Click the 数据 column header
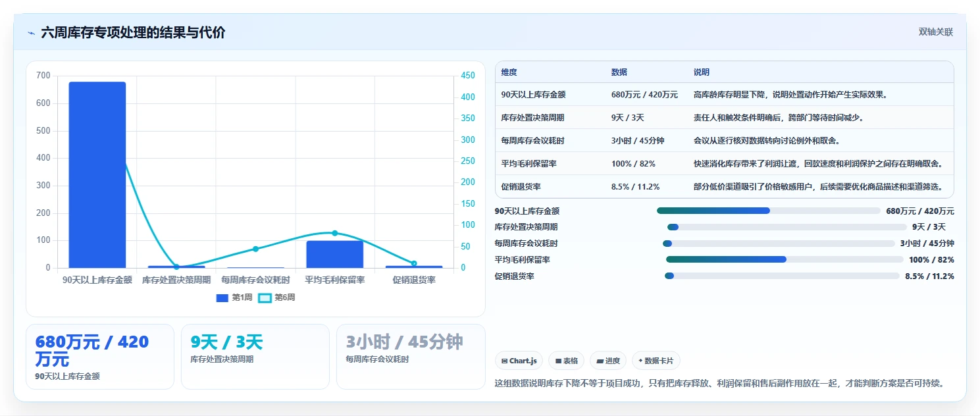This screenshot has width=980, height=416. [619, 72]
